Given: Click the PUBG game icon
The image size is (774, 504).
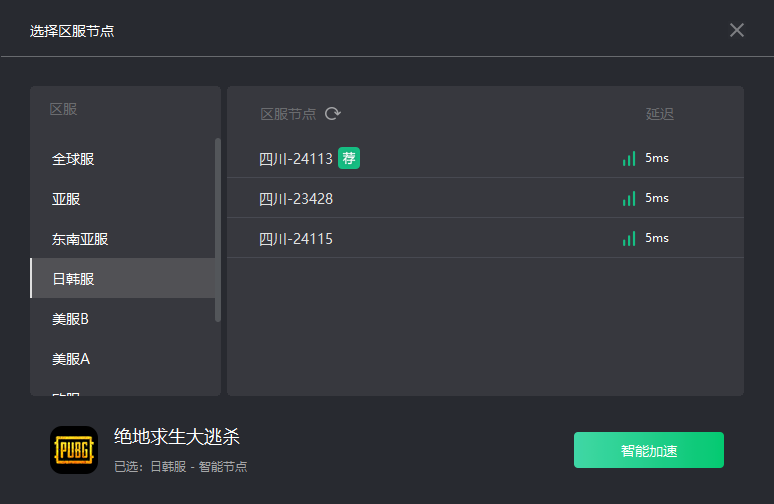Looking at the screenshot, I should [74, 450].
